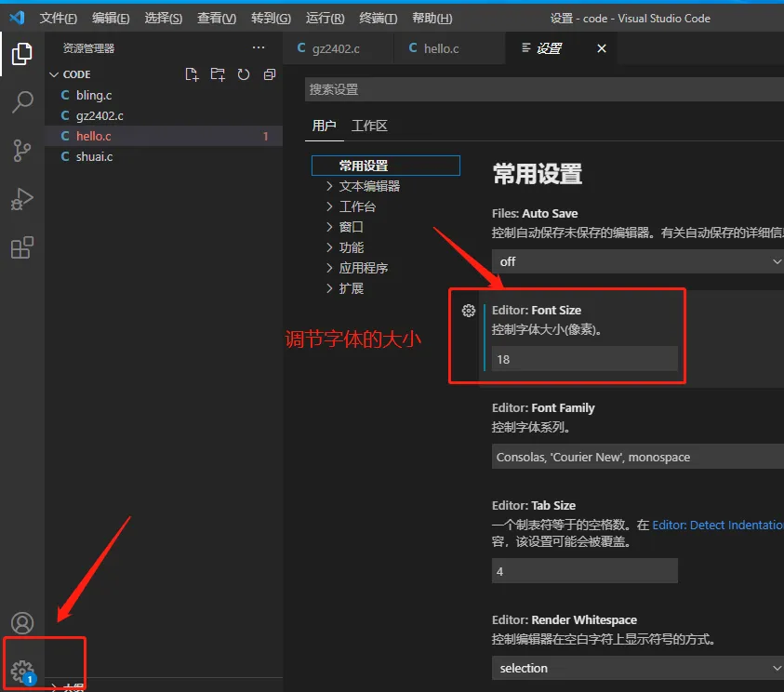Expand the 扩展 settings category
The width and height of the screenshot is (784, 692).
pos(329,288)
